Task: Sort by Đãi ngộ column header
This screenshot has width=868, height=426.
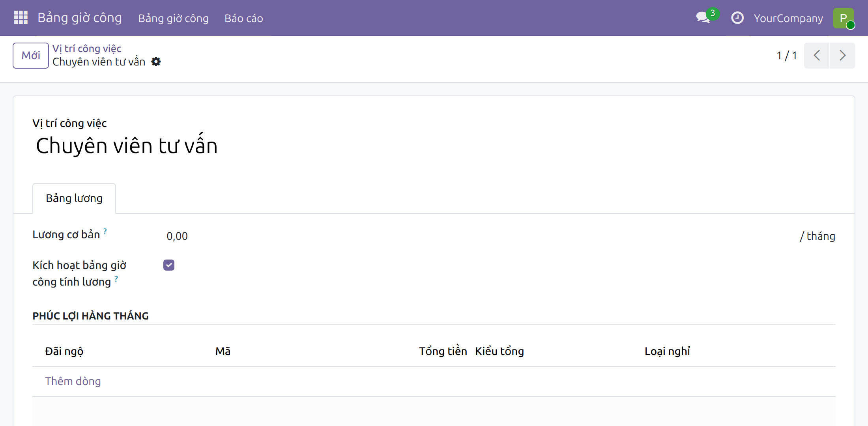Action: tap(64, 351)
